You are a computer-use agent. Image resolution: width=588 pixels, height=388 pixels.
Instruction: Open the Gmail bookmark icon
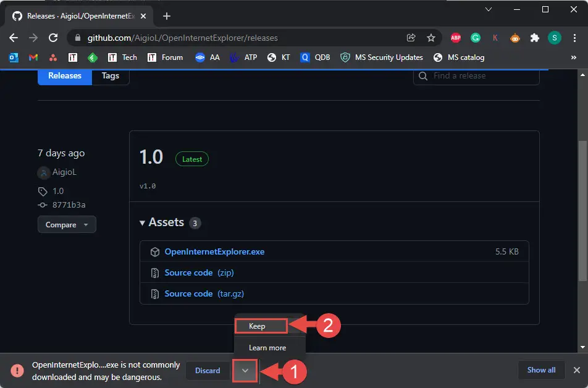tap(33, 57)
